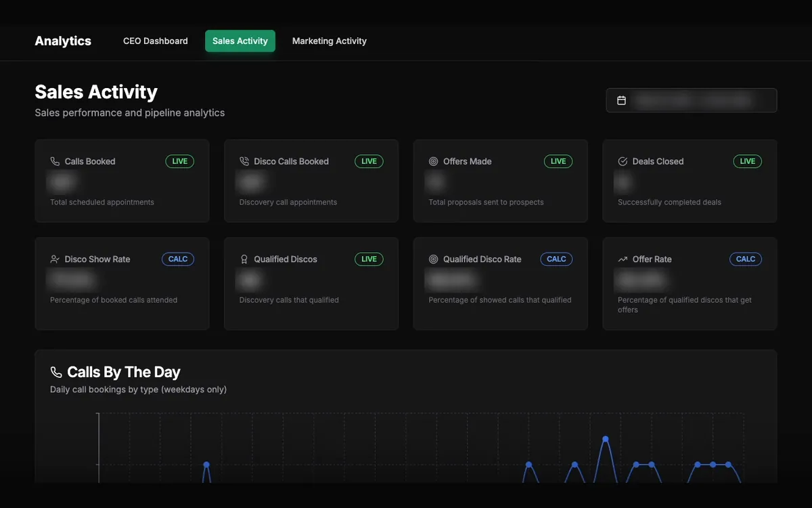Click the Offer Rate card title

click(x=652, y=259)
